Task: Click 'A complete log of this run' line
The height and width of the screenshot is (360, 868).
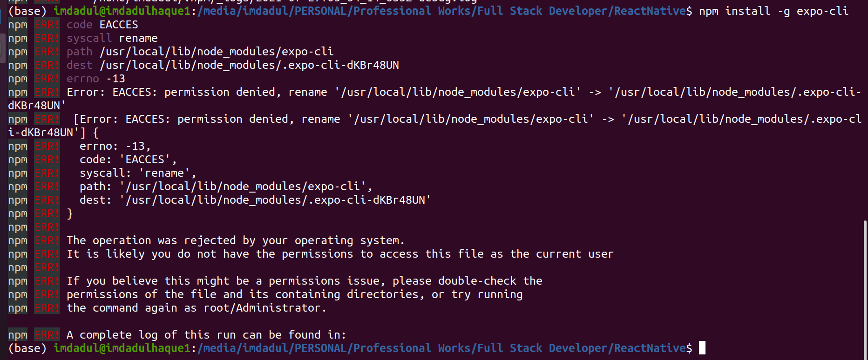Action: [x=206, y=335]
